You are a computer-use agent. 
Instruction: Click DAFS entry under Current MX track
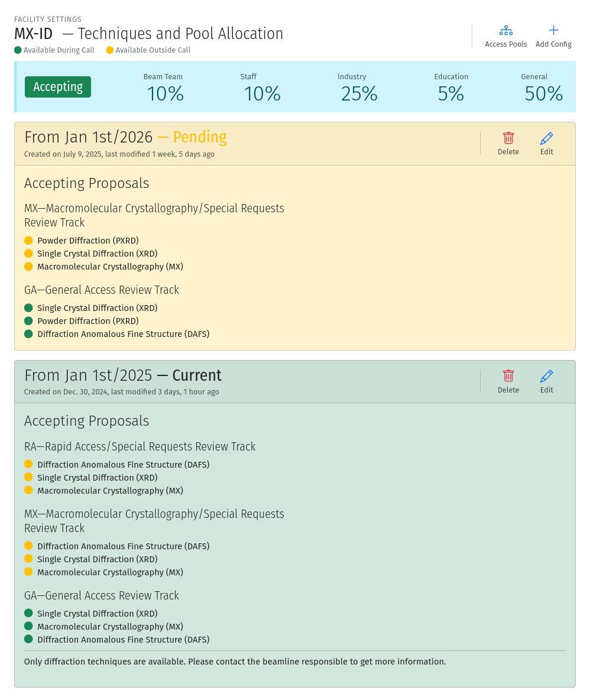123,546
